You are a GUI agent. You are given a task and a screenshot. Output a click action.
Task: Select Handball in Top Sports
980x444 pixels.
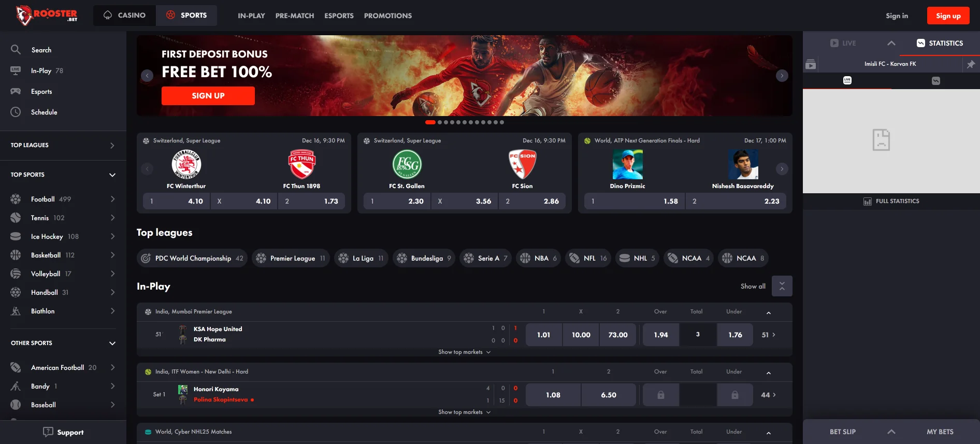pyautogui.click(x=63, y=292)
